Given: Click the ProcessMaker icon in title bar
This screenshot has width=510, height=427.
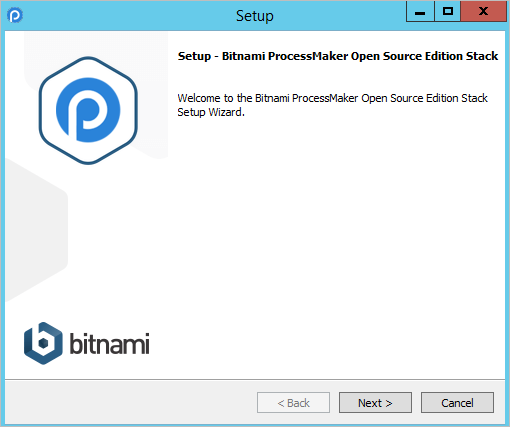Looking at the screenshot, I should pos(15,15).
